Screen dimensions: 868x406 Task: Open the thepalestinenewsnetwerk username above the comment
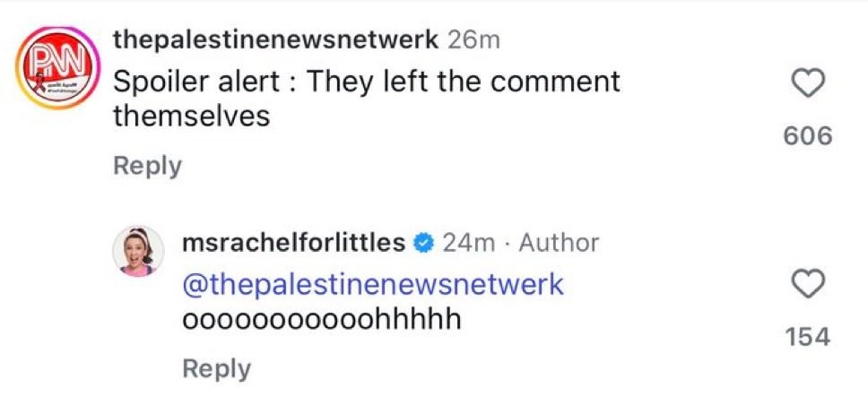[275, 40]
